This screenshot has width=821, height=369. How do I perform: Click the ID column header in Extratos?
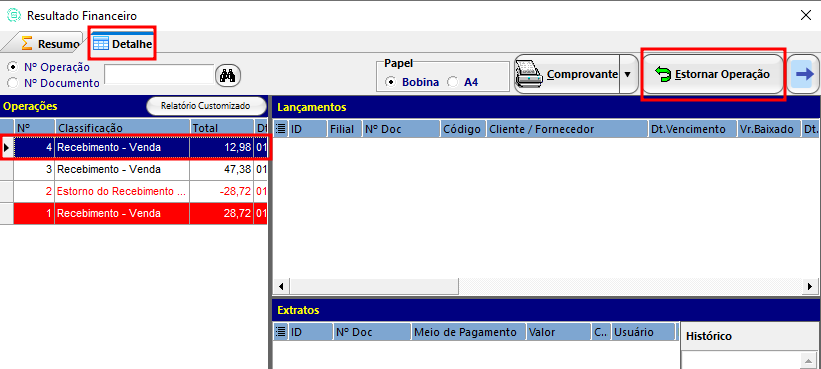point(310,332)
